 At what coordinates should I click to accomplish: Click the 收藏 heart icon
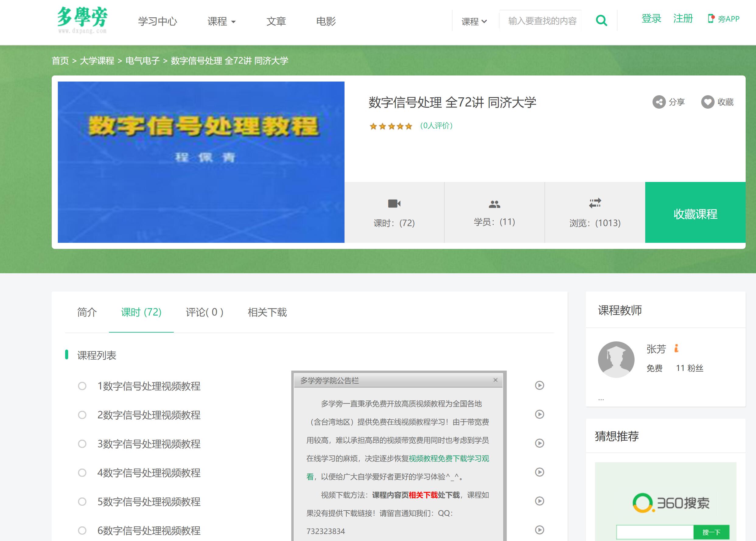(x=708, y=102)
